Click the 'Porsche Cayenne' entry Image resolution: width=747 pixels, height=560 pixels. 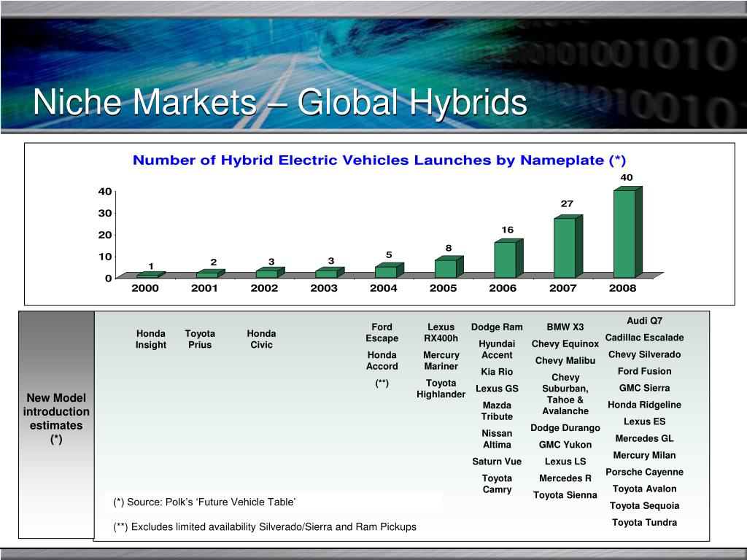point(645,472)
